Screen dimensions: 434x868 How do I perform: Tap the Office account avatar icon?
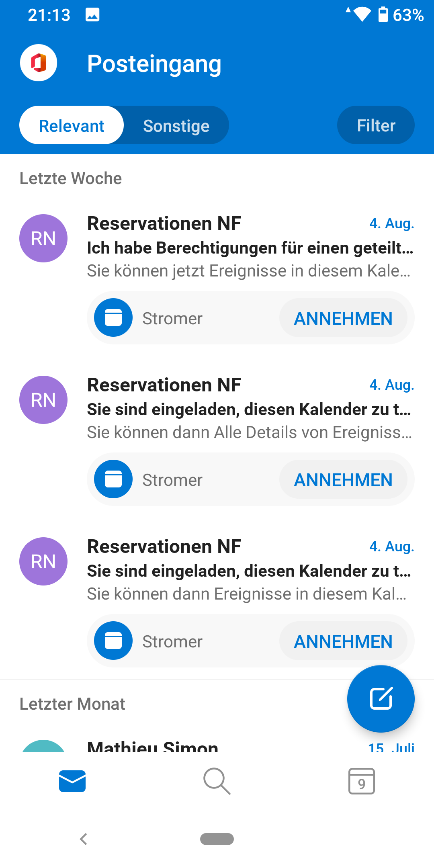tap(39, 63)
